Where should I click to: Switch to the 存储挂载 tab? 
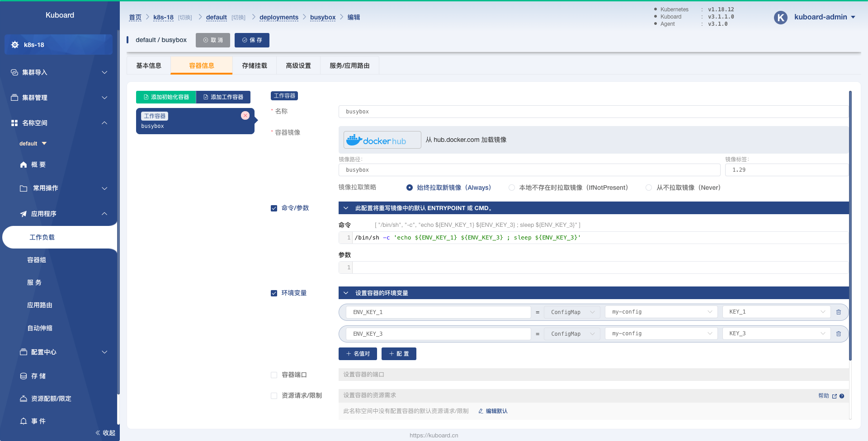tap(255, 66)
